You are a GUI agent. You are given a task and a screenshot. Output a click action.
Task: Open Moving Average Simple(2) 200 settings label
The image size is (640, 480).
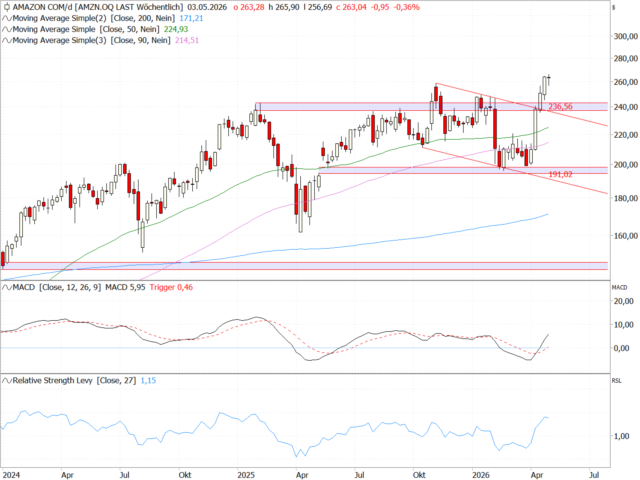click(87, 18)
